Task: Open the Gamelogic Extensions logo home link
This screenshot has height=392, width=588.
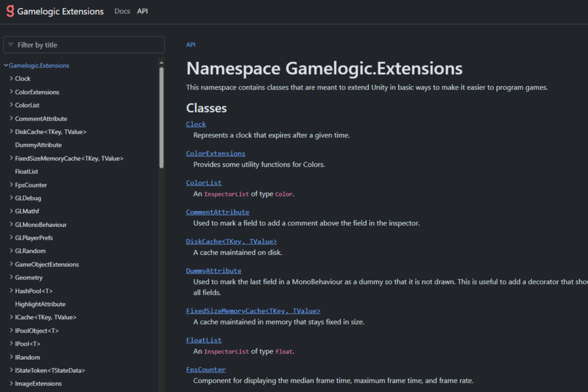Action: [10, 11]
